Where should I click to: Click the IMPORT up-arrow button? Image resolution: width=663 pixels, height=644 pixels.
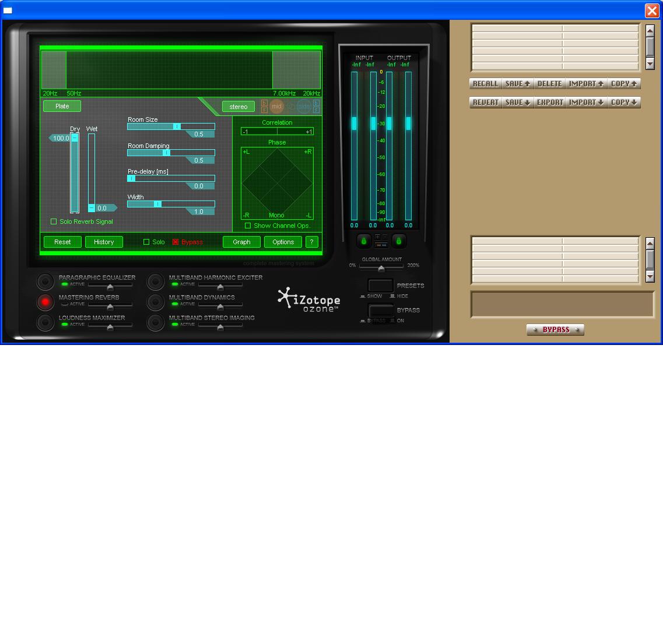(x=586, y=84)
